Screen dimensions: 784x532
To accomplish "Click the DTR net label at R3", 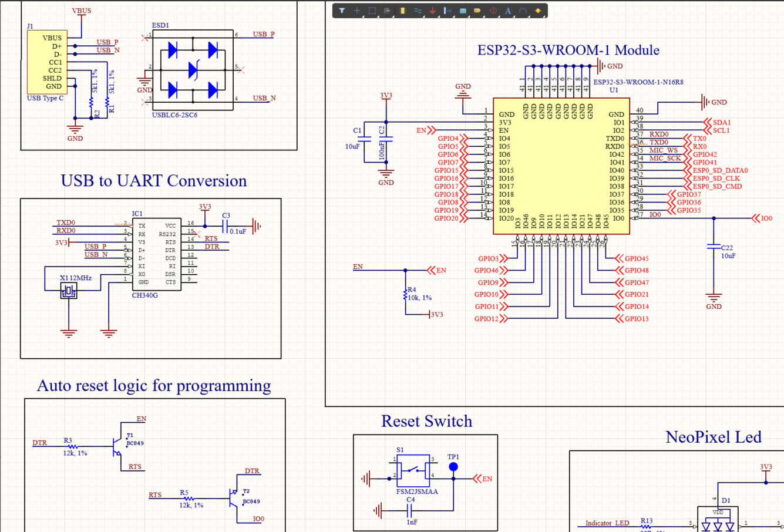I will [39, 443].
